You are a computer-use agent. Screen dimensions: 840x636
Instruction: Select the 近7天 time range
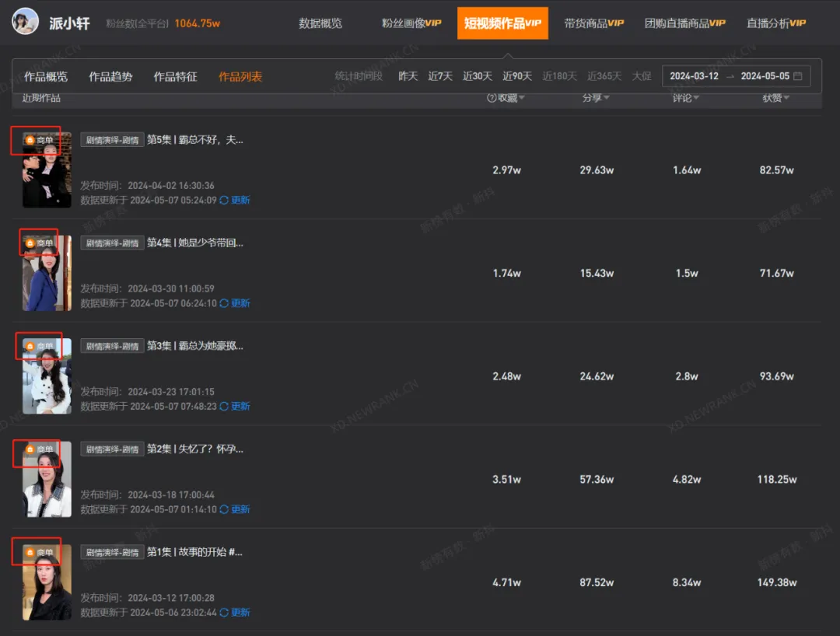440,76
